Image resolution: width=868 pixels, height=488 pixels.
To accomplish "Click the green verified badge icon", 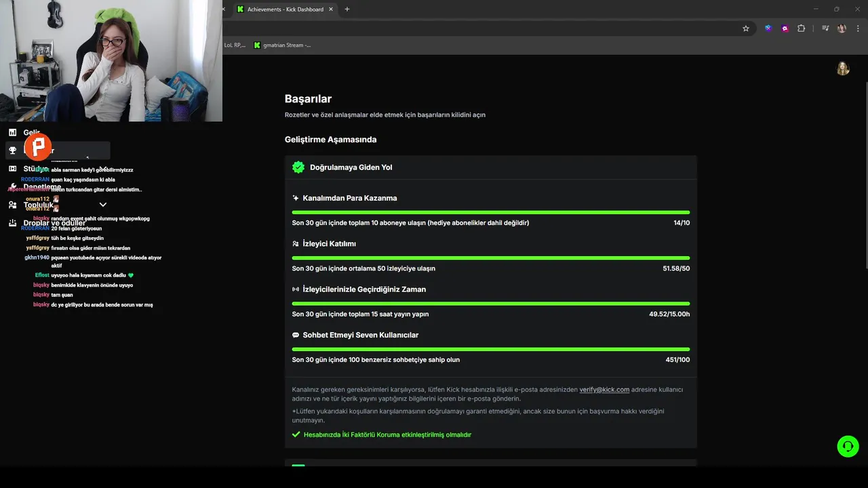I will (298, 167).
